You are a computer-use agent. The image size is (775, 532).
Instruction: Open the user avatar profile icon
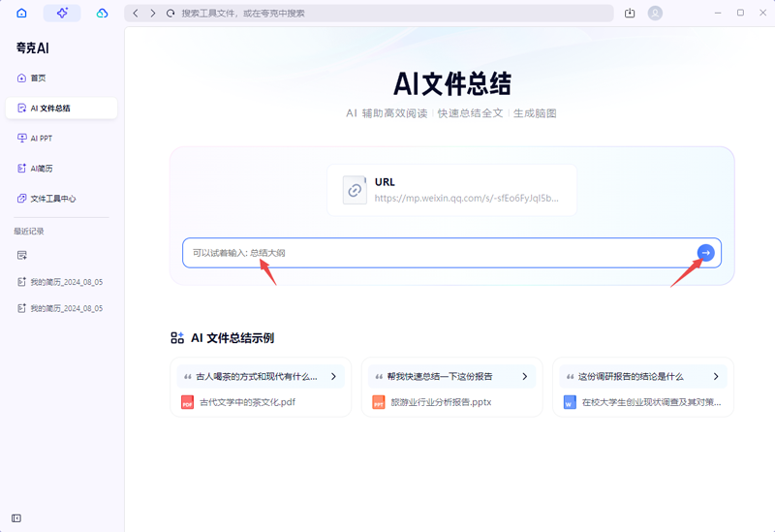655,13
